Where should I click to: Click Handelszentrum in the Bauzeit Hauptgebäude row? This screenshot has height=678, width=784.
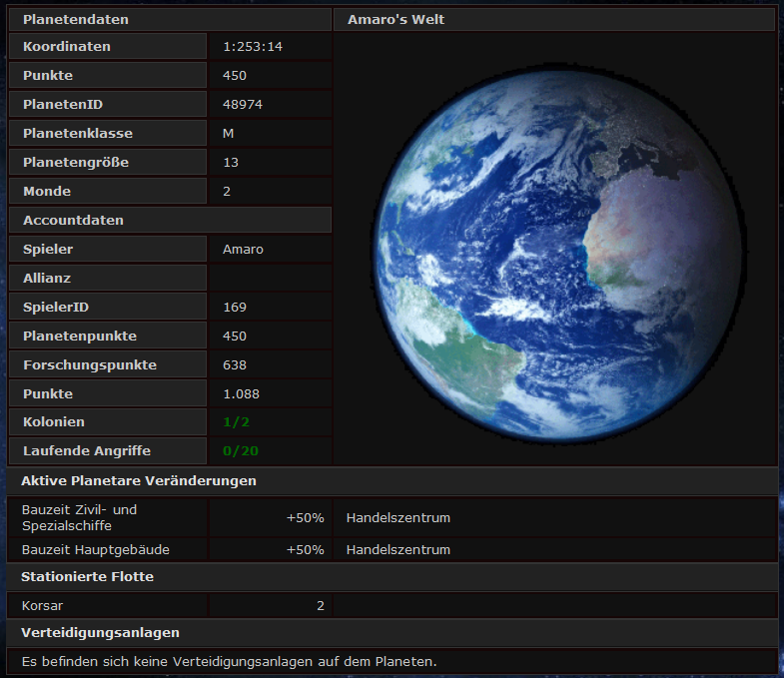click(x=397, y=549)
